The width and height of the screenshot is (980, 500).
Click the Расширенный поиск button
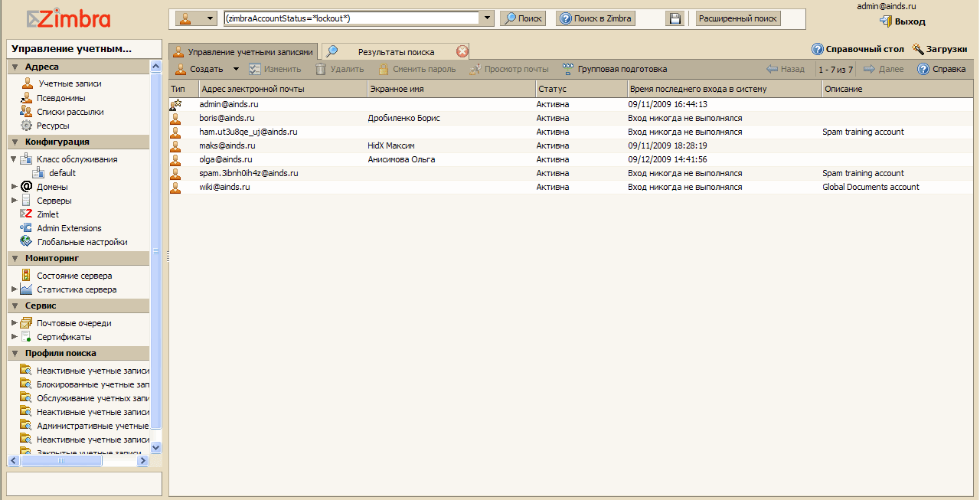click(x=737, y=18)
